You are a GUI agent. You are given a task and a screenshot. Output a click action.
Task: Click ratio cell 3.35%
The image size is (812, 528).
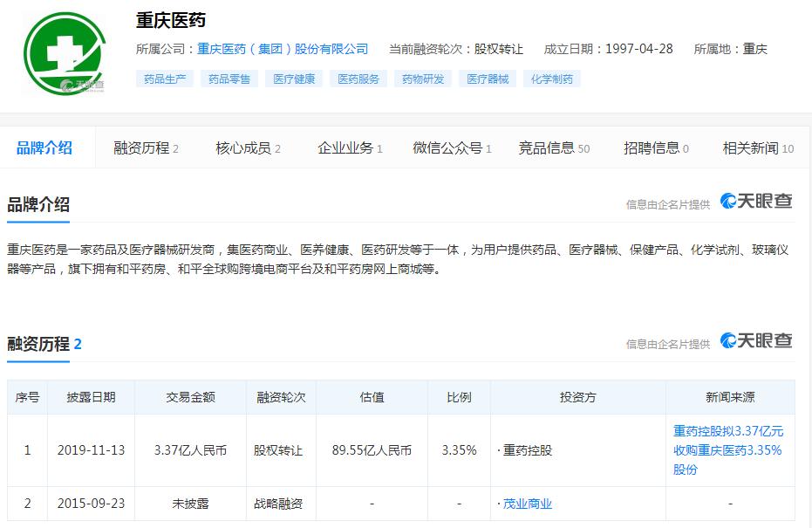point(460,450)
